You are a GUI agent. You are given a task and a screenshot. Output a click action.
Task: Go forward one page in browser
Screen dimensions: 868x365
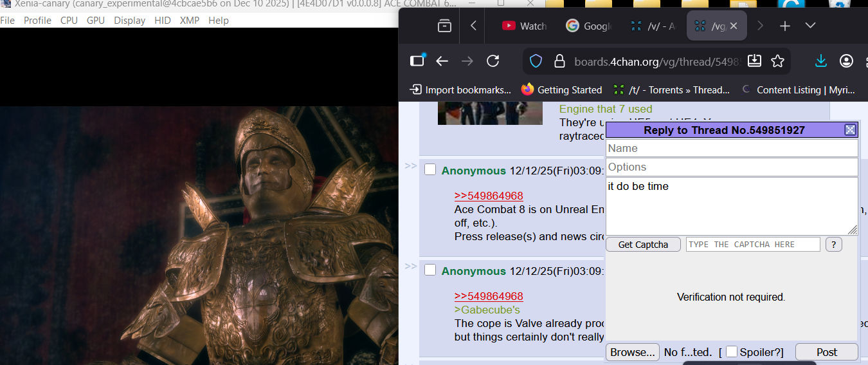click(x=467, y=61)
